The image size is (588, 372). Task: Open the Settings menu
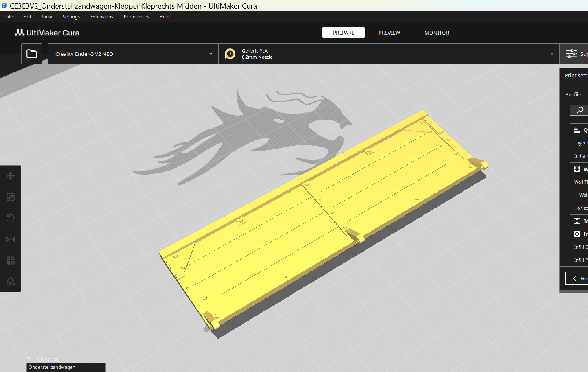pos(71,17)
